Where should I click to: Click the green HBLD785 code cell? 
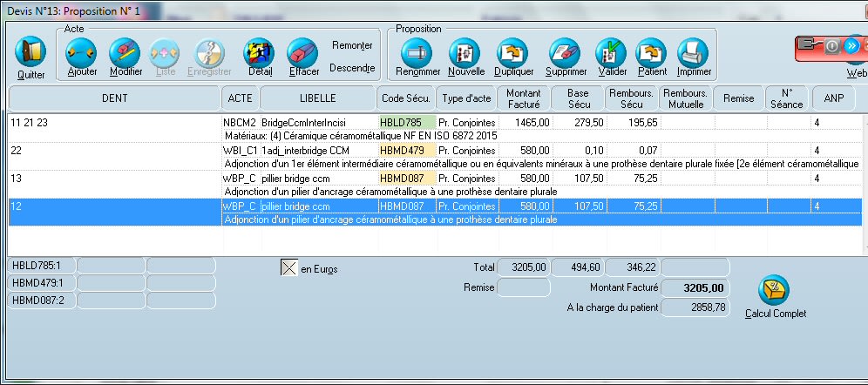point(406,124)
